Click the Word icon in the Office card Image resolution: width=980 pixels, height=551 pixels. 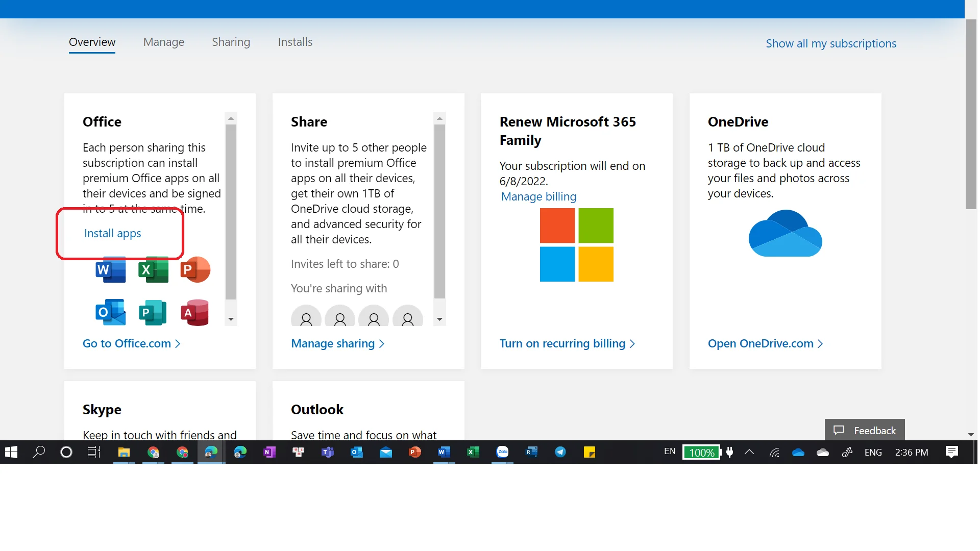[110, 270]
